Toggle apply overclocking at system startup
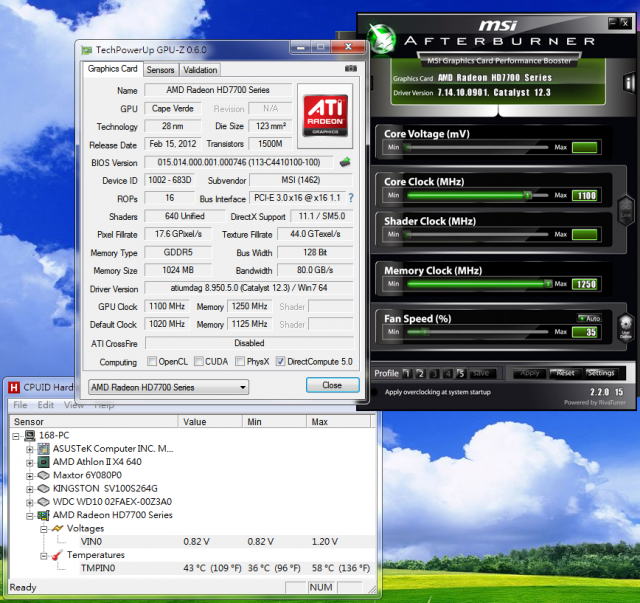This screenshot has height=603, width=640. pos(374,392)
